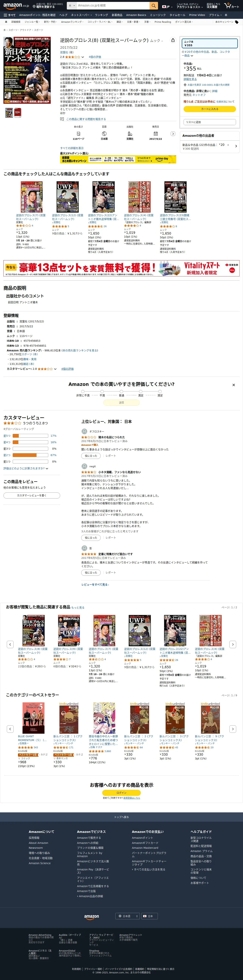Click the 星5つ 17% rating bar

[x=30, y=436]
